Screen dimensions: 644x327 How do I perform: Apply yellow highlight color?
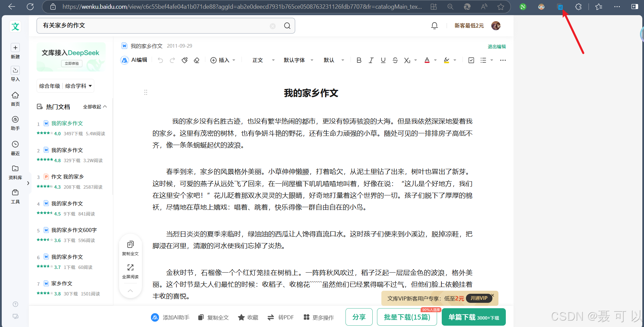click(x=446, y=60)
